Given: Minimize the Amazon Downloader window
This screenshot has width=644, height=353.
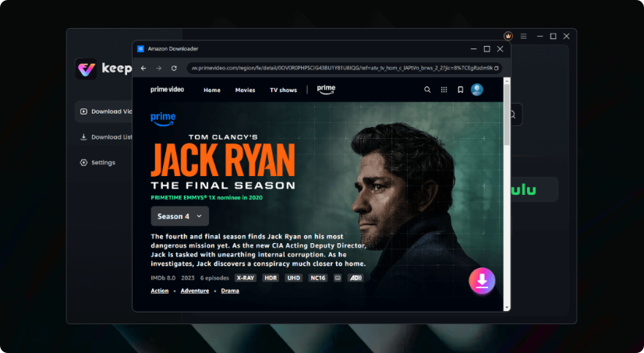Looking at the screenshot, I should click(x=473, y=49).
